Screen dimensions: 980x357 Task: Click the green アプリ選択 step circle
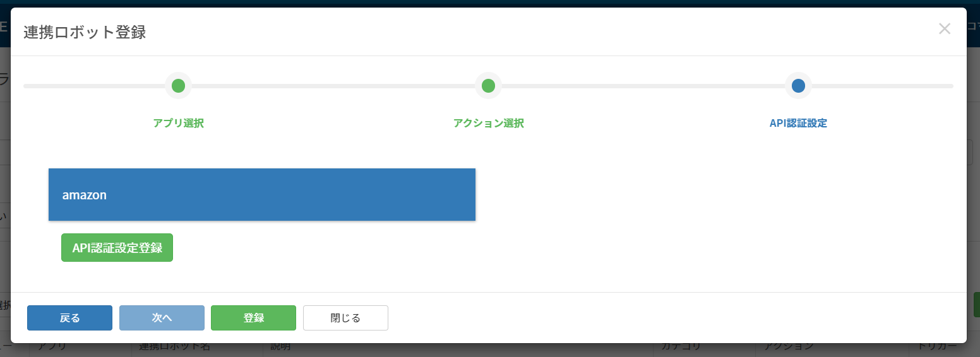[178, 86]
